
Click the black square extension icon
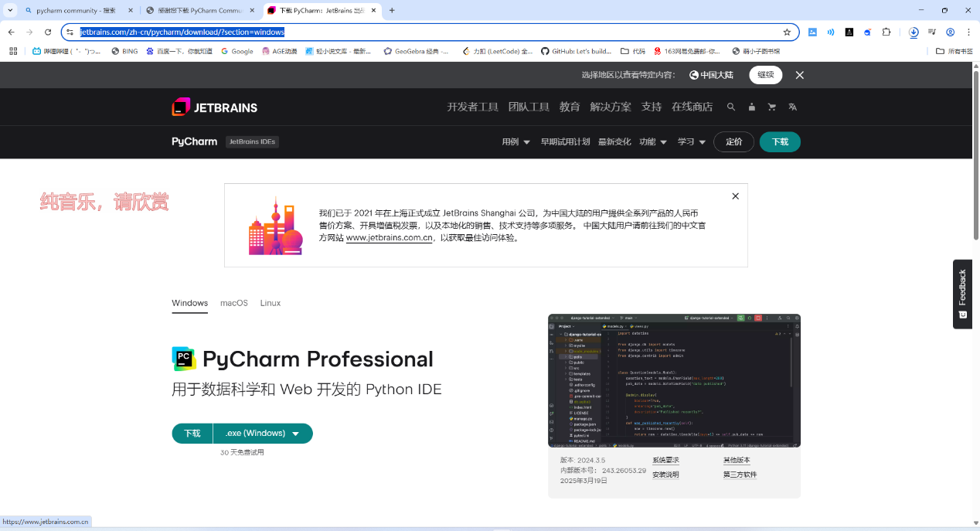(849, 32)
